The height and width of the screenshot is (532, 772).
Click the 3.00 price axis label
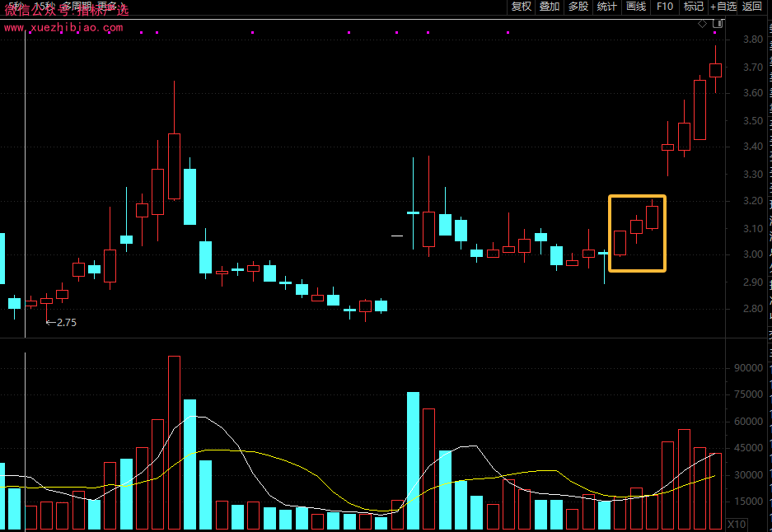click(753, 254)
